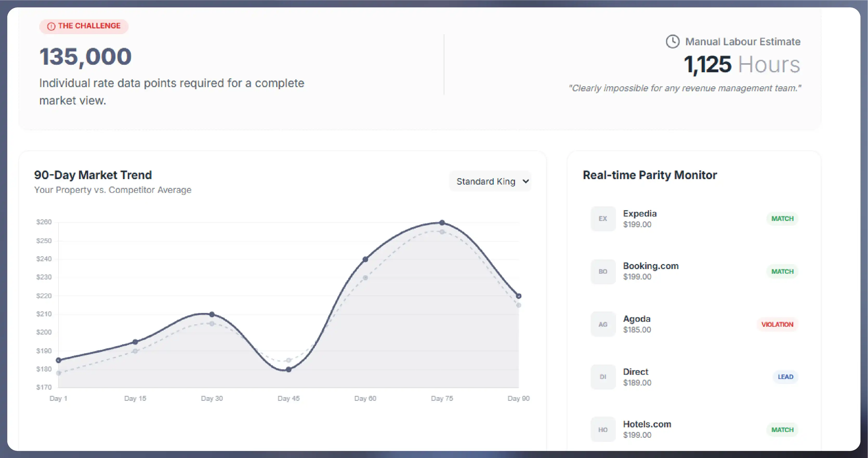Click the Expedia EX platform icon
This screenshot has height=458, width=868.
coord(603,219)
